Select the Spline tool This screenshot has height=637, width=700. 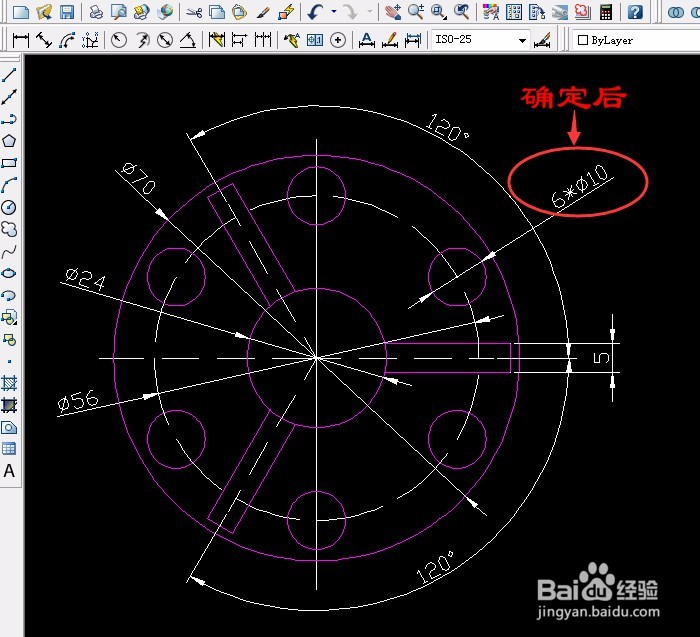pyautogui.click(x=9, y=251)
